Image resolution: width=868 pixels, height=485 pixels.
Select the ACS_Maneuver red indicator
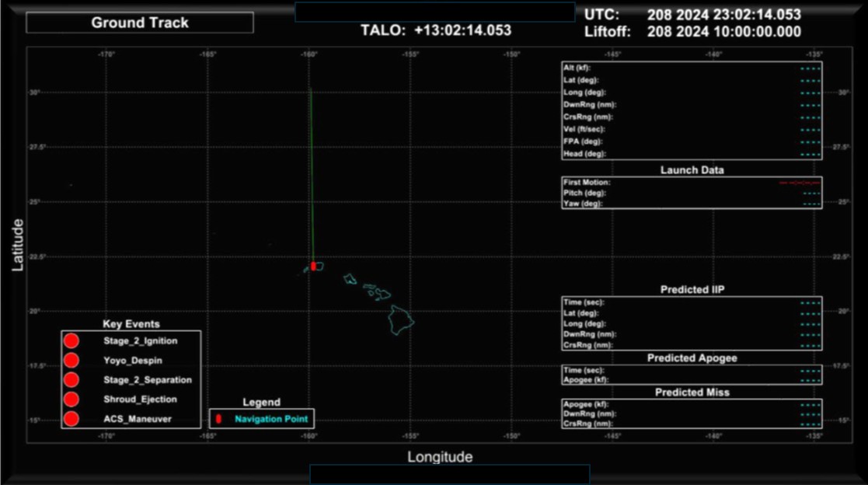[71, 419]
